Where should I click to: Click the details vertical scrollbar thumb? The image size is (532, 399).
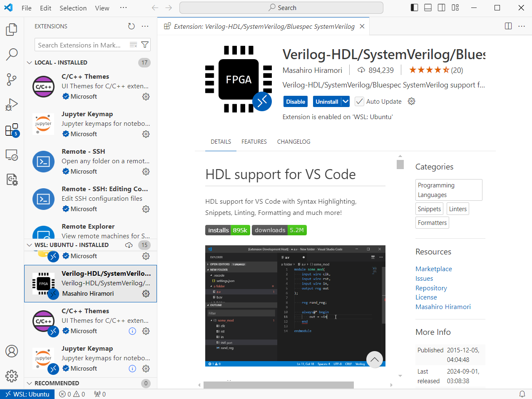click(400, 165)
